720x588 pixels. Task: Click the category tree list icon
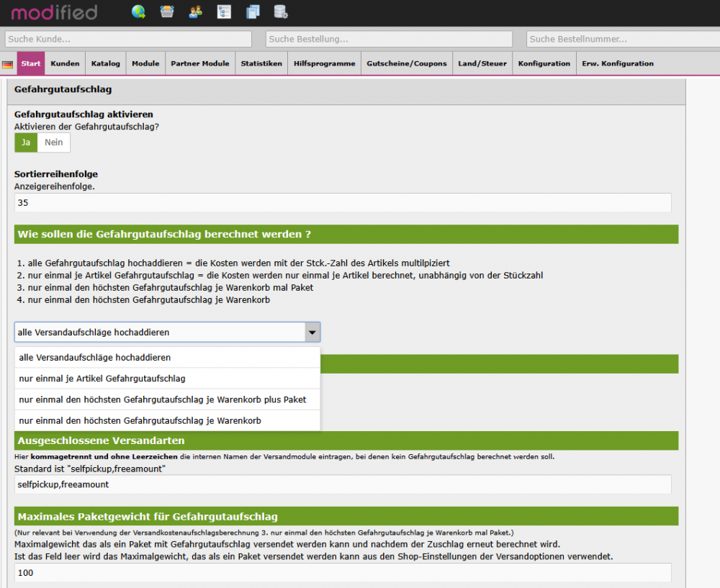pyautogui.click(x=224, y=12)
